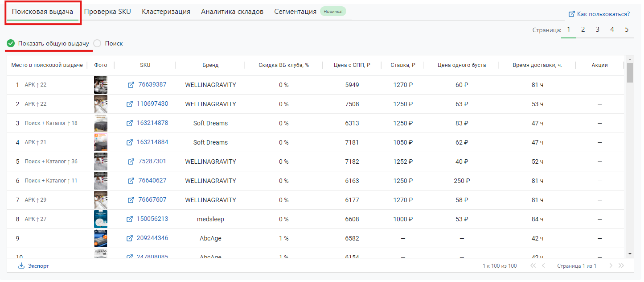Go to page 2 of results
644x282 pixels.
point(583,29)
